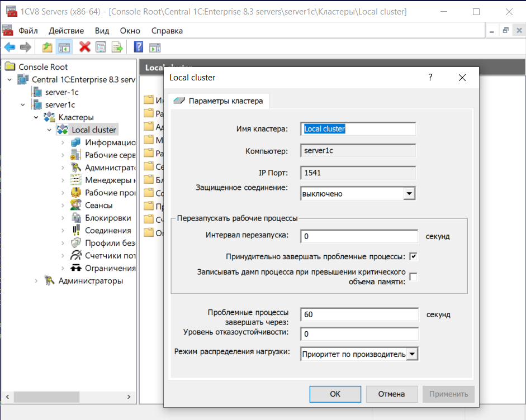Collapse the Кластеры tree node
The width and height of the screenshot is (526, 420).
point(36,117)
